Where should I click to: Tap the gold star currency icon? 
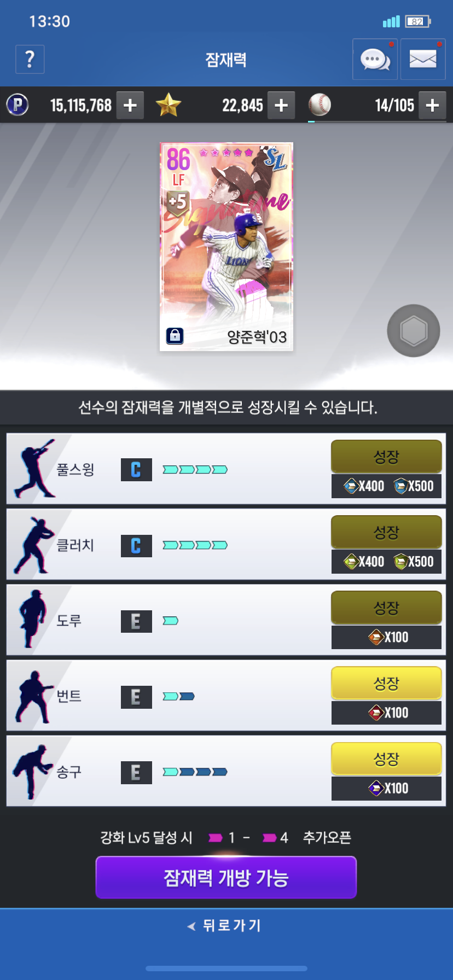[x=168, y=104]
